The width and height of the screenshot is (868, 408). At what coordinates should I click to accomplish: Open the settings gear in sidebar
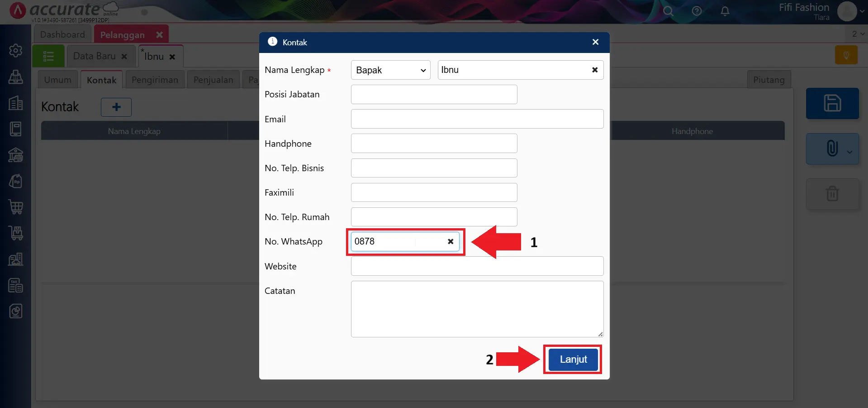[16, 50]
